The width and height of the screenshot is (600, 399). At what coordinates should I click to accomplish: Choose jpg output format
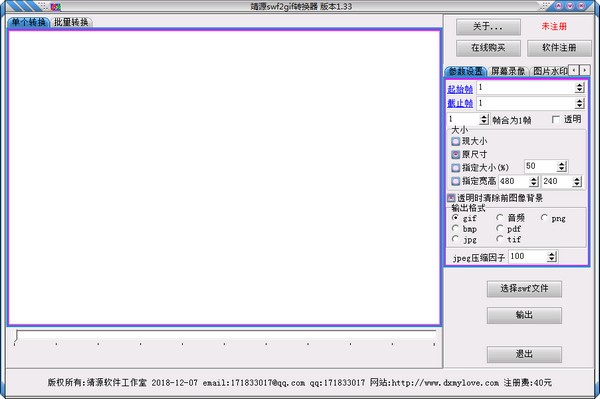pos(455,239)
